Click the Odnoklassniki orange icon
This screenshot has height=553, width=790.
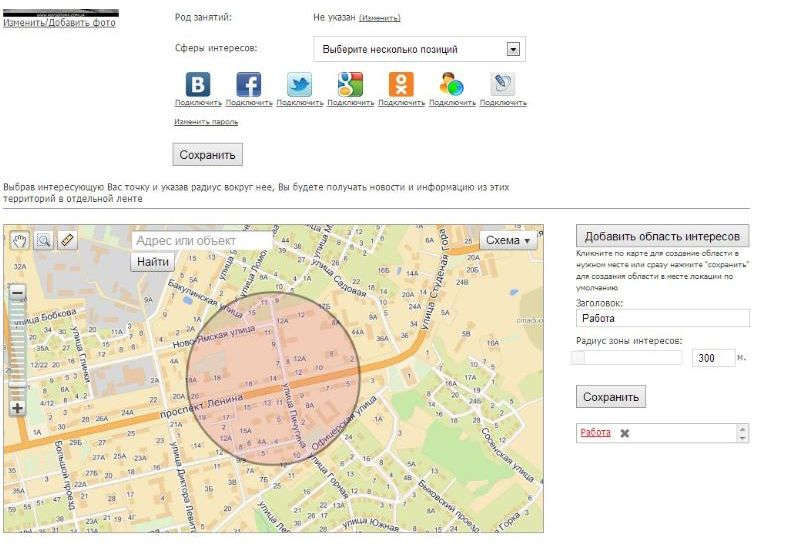pyautogui.click(x=401, y=84)
